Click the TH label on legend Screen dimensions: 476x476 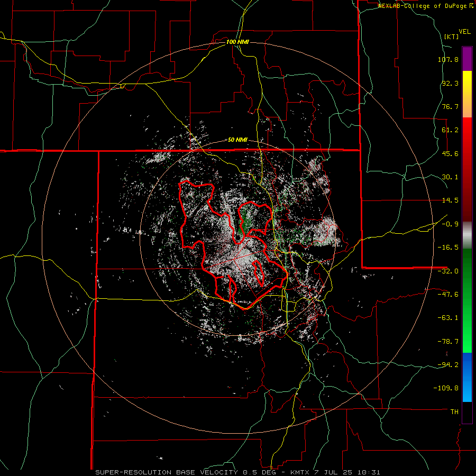pyautogui.click(x=454, y=412)
